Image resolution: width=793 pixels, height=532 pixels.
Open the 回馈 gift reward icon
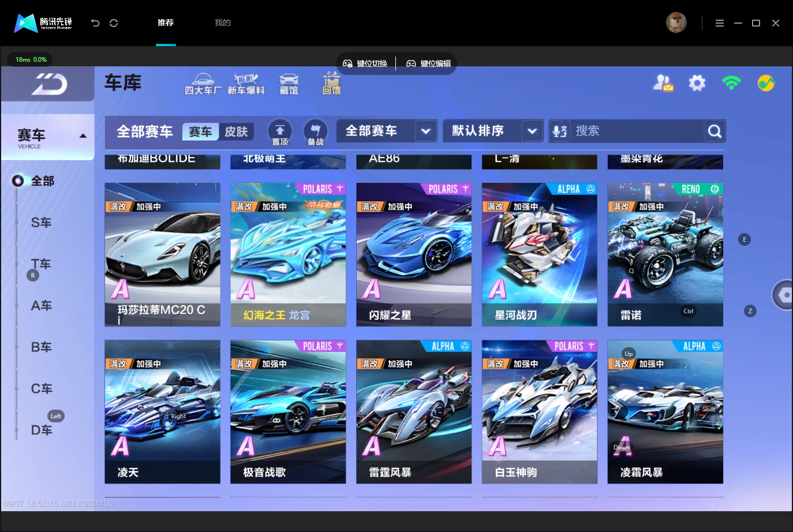point(331,84)
